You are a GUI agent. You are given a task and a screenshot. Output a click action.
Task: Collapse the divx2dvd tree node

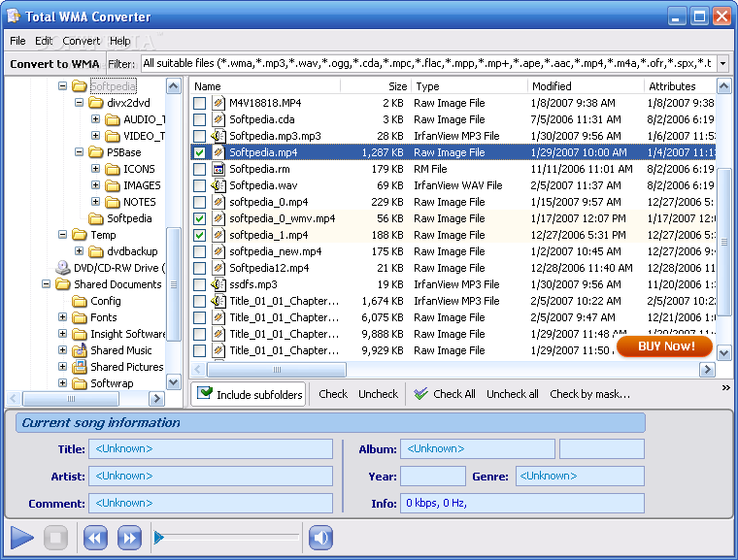click(79, 103)
